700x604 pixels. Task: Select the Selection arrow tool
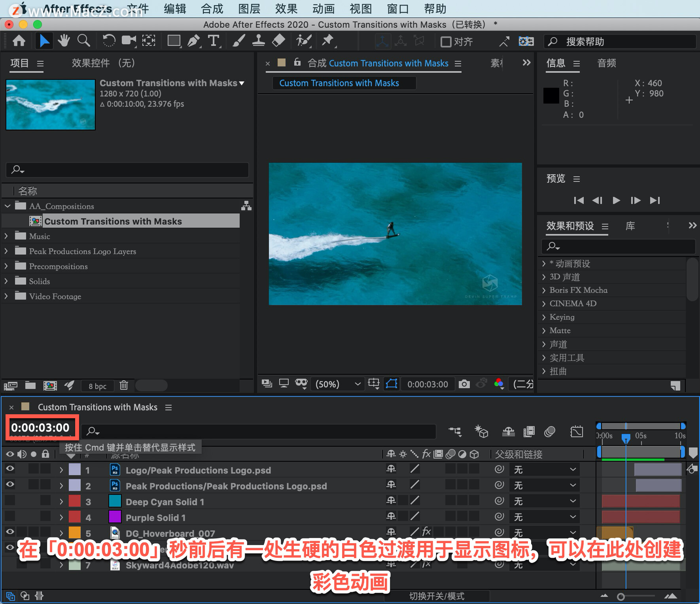[44, 41]
